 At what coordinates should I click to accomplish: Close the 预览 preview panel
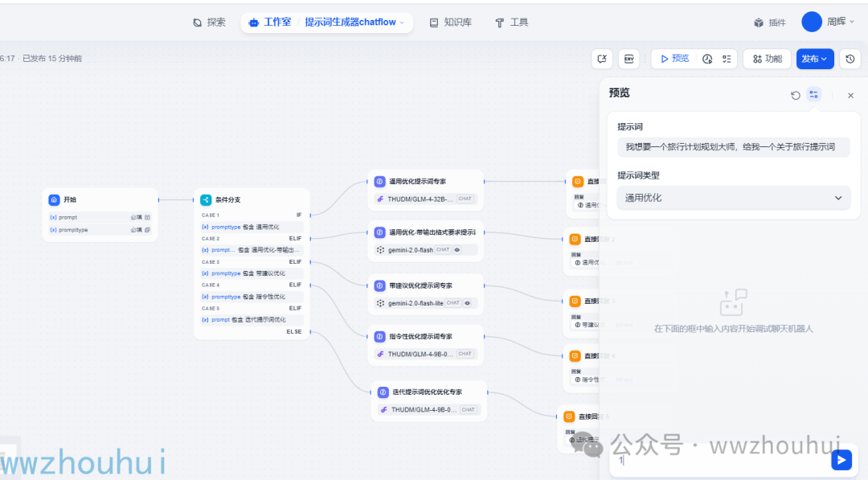(x=851, y=96)
